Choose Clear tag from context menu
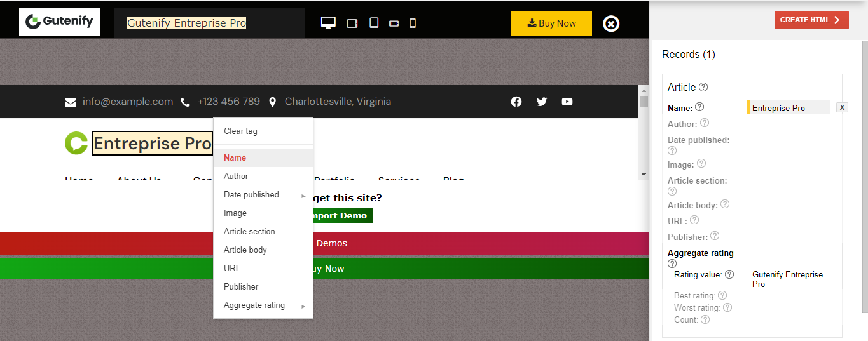868x341 pixels. tap(263, 131)
